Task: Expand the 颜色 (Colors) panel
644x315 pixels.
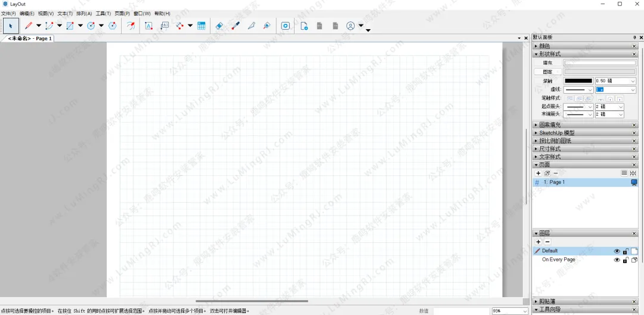Action: click(544, 46)
